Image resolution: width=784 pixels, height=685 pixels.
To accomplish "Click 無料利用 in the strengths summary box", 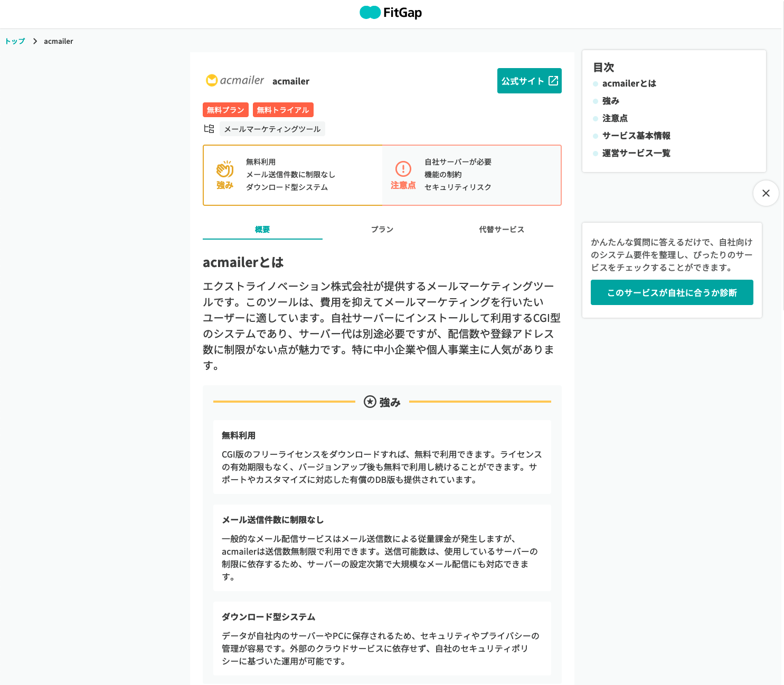I will coord(261,162).
